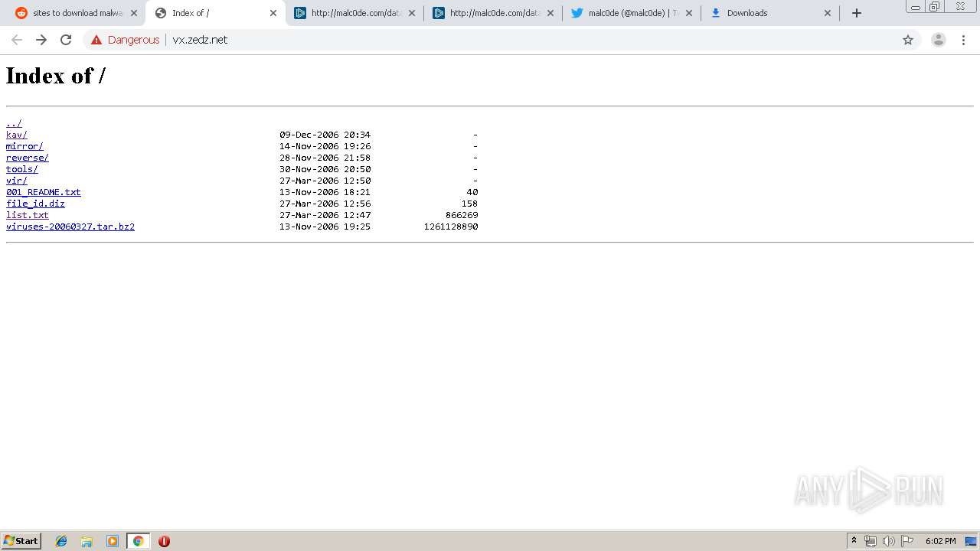Close the reddit 'sites to download malware' tab

click(x=134, y=13)
